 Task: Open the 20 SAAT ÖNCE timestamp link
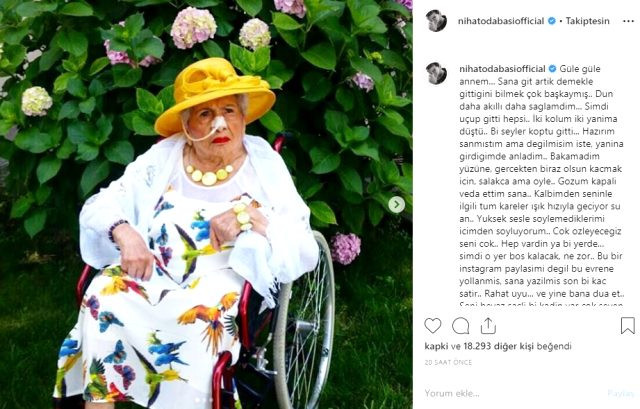(x=448, y=362)
